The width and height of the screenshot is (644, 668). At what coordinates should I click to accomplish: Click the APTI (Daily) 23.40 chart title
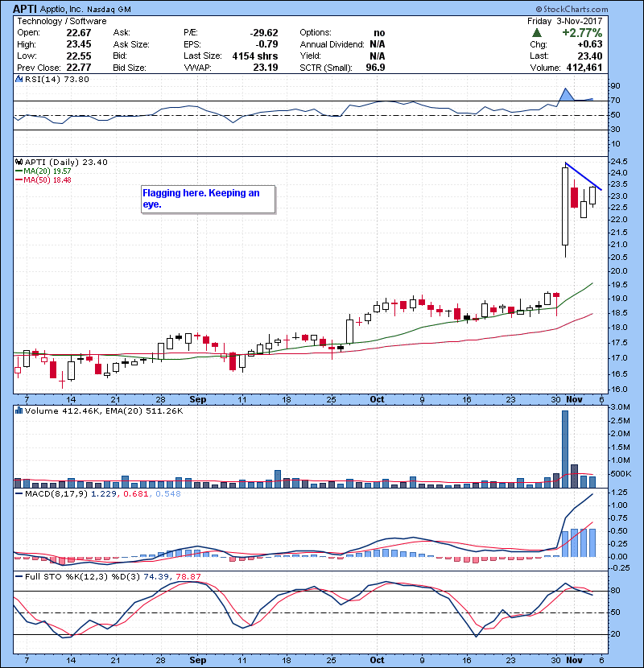coord(66,162)
